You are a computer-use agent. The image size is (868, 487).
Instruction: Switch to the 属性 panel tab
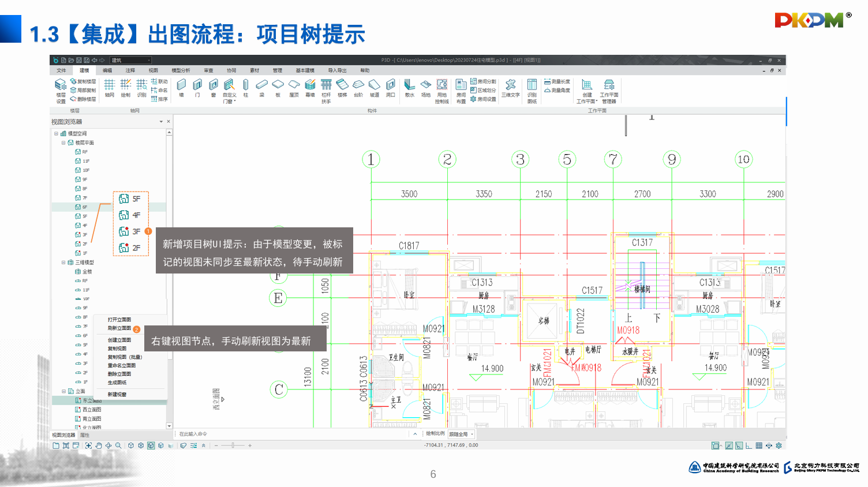tap(85, 435)
